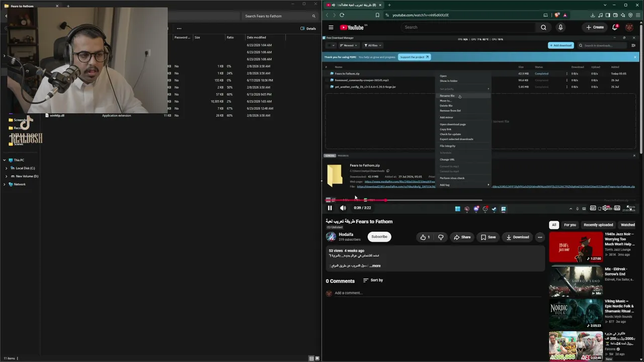The height and width of the screenshot is (362, 644).
Task: Mute the YouTube video volume
Action: [343, 208]
